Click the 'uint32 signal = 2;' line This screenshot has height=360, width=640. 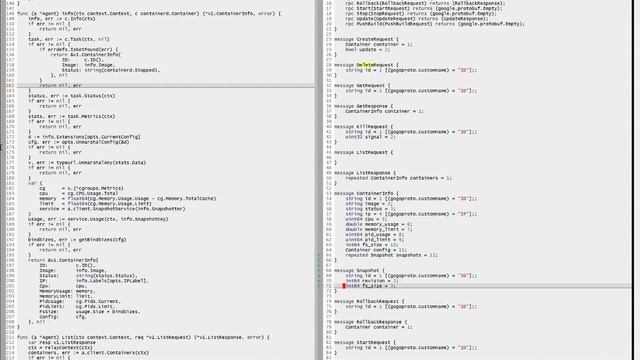tap(370, 137)
